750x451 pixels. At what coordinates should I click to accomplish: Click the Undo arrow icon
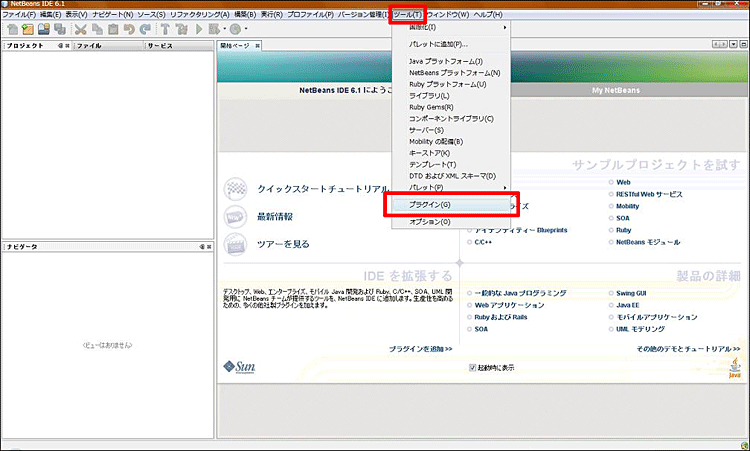(129, 29)
